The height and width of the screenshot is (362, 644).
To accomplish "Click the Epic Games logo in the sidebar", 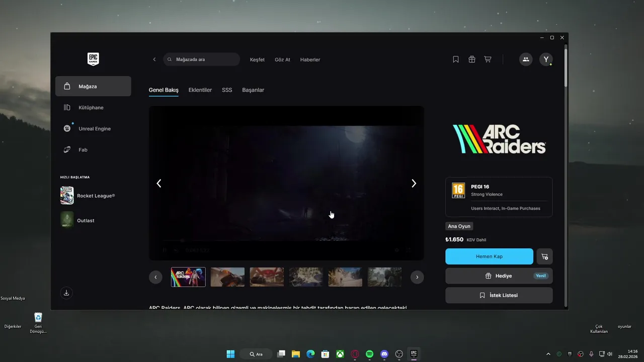I will pyautogui.click(x=93, y=59).
